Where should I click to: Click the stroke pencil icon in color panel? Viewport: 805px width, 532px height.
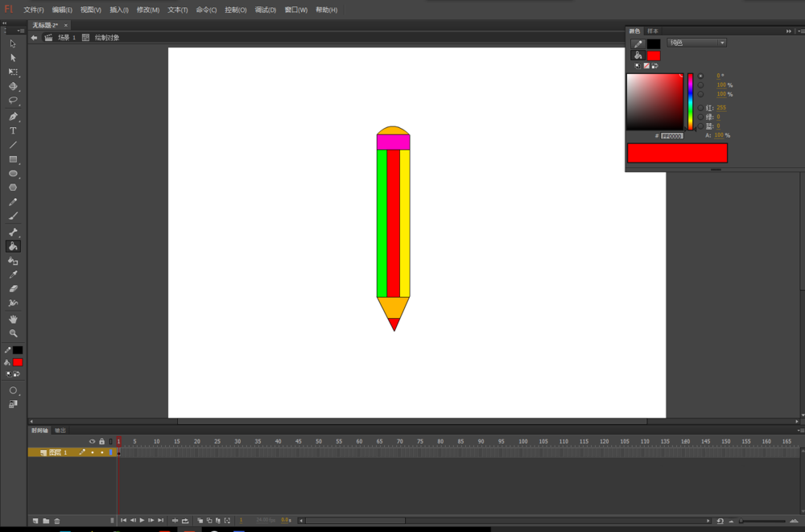(x=638, y=44)
